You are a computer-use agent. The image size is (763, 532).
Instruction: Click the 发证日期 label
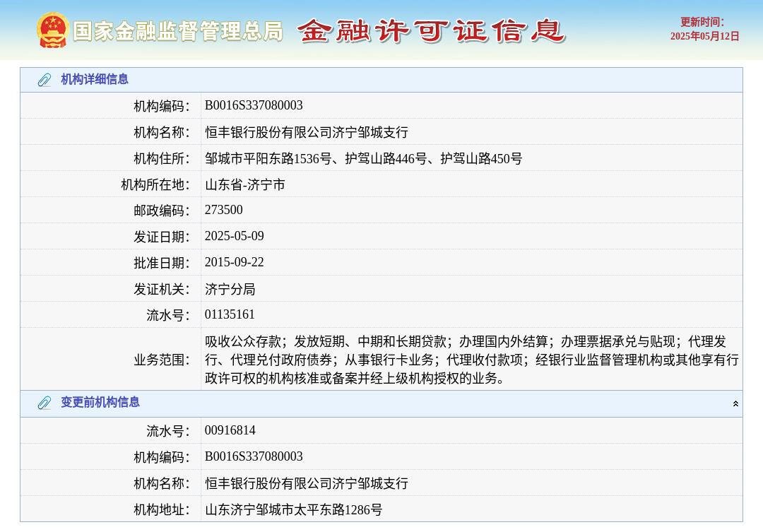(x=162, y=237)
